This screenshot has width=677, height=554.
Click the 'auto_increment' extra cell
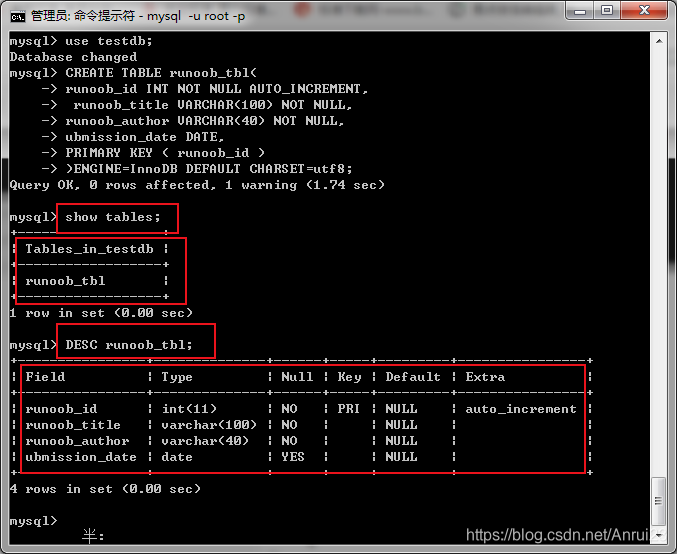point(521,408)
